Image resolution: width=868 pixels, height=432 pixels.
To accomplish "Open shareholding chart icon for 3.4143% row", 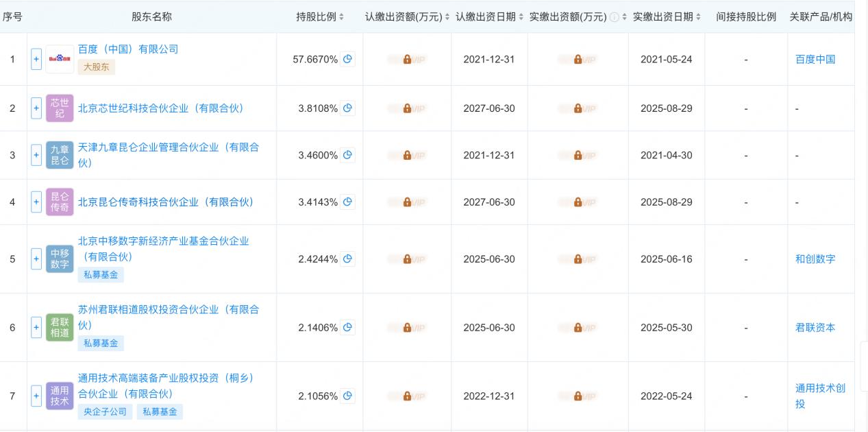I will tap(347, 202).
